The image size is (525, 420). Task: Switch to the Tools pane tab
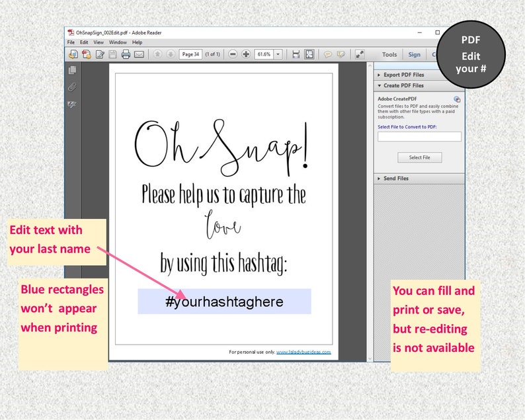pos(389,54)
